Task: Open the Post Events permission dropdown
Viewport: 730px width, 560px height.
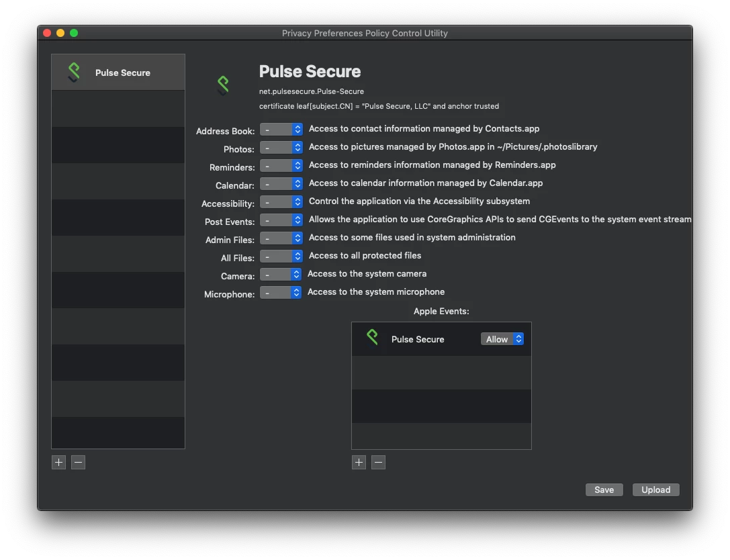Action: (281, 220)
